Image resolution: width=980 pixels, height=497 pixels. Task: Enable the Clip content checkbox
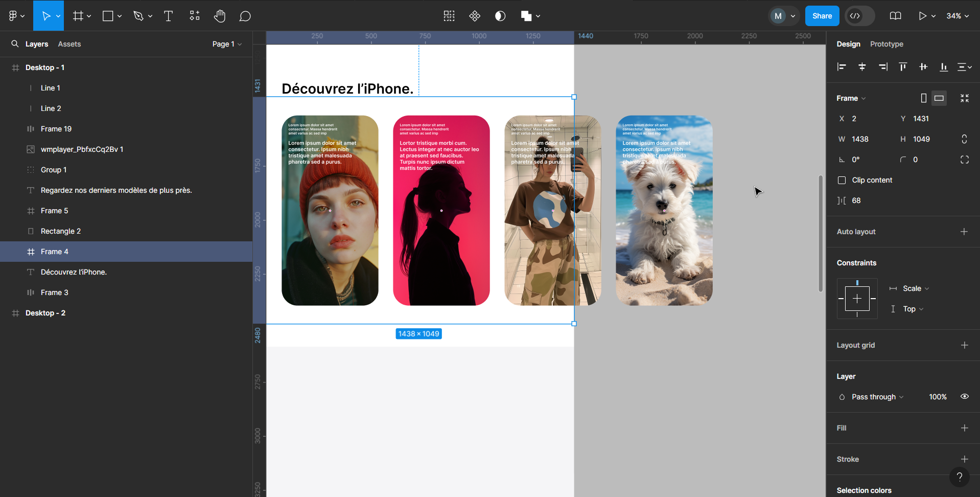coord(842,180)
